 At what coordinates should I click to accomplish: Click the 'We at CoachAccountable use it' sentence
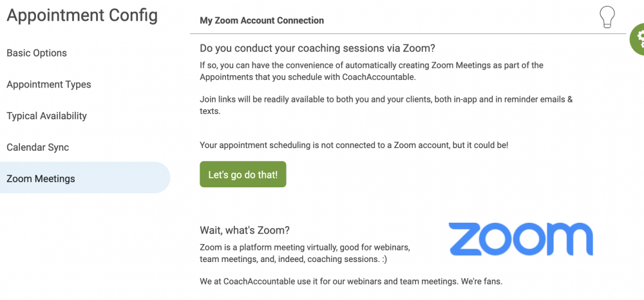click(351, 282)
